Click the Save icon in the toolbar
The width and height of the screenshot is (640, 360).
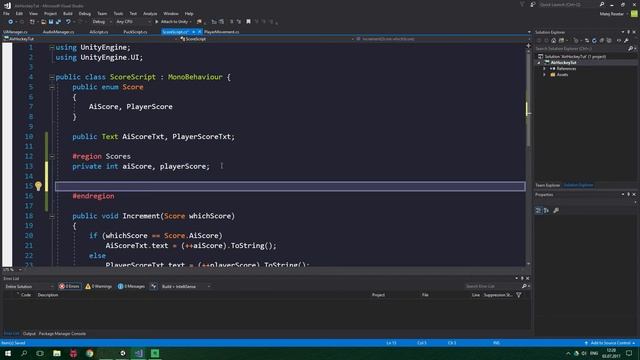click(51, 22)
